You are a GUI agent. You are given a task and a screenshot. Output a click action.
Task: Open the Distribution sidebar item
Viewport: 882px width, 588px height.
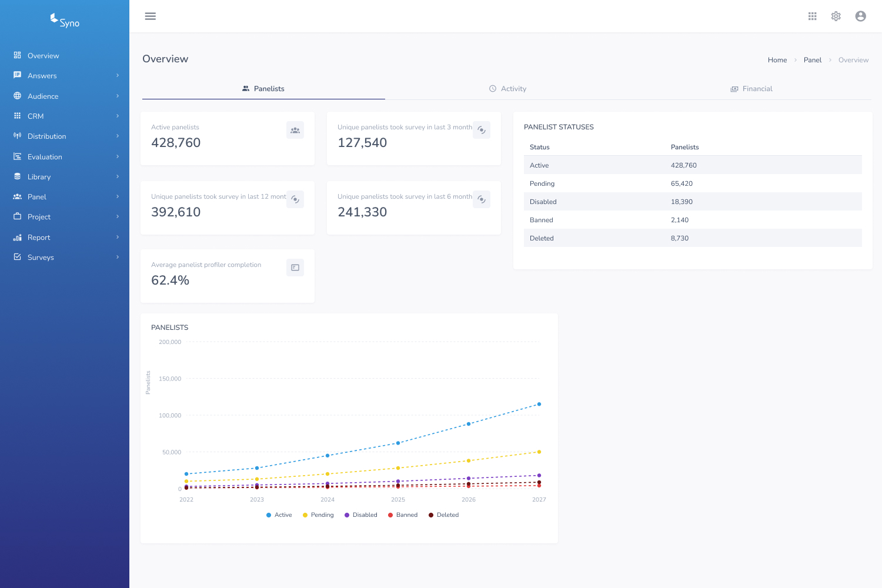pyautogui.click(x=65, y=136)
